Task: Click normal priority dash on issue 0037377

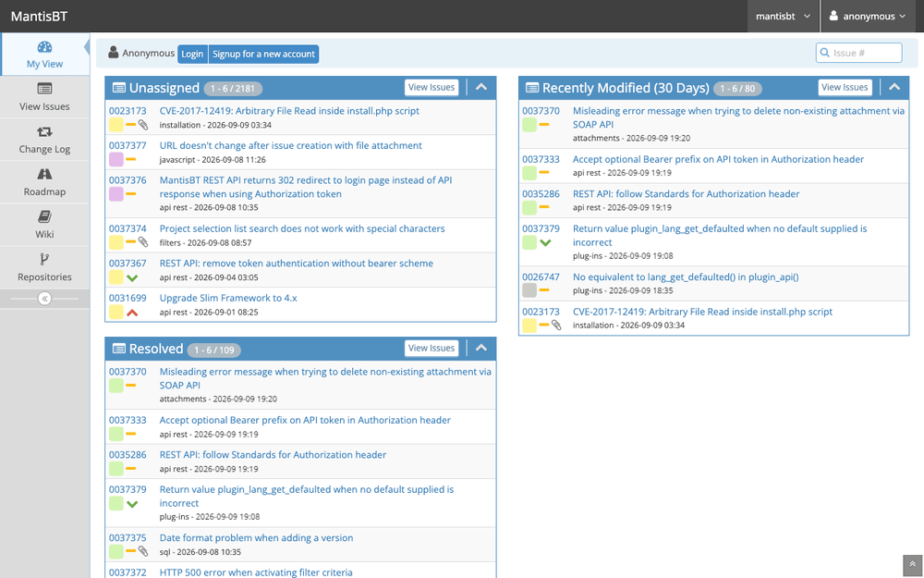Action: pos(131,159)
